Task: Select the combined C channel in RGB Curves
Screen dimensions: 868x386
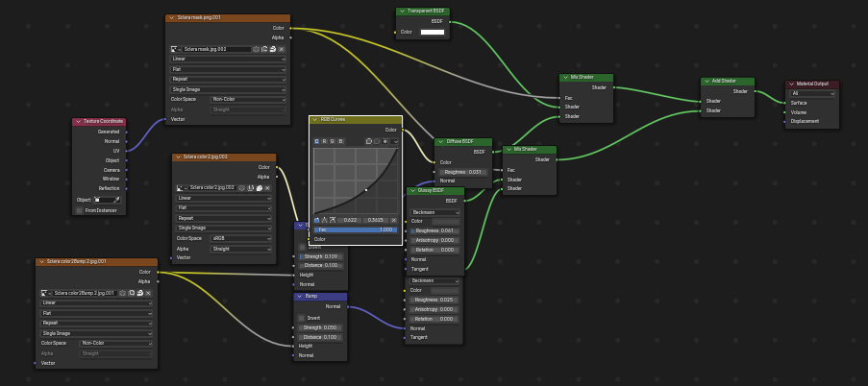Action: point(316,141)
